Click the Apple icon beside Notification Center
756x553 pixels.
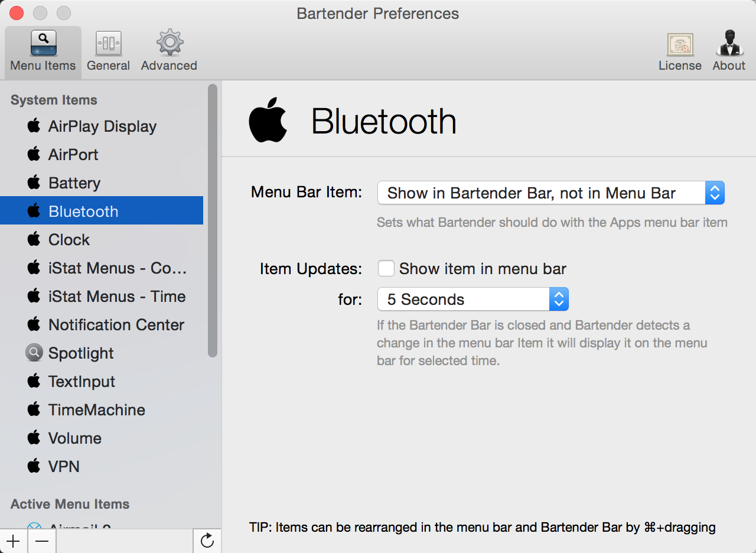[x=34, y=324]
